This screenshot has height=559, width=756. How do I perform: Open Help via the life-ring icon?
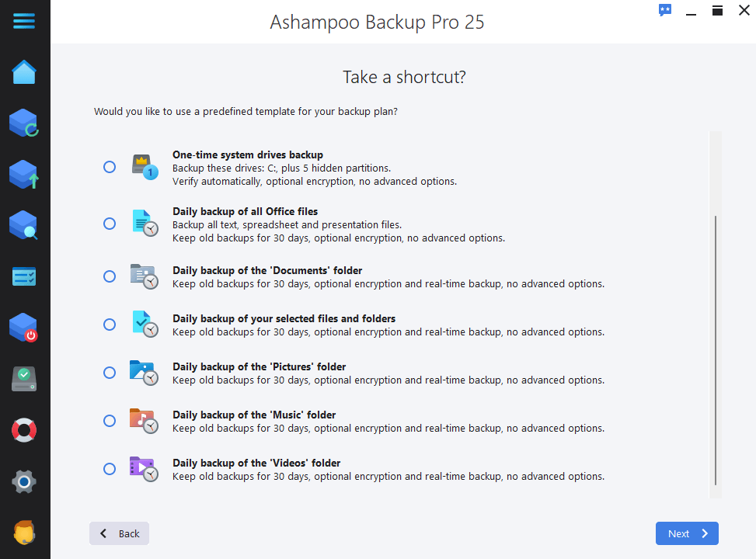tap(24, 429)
